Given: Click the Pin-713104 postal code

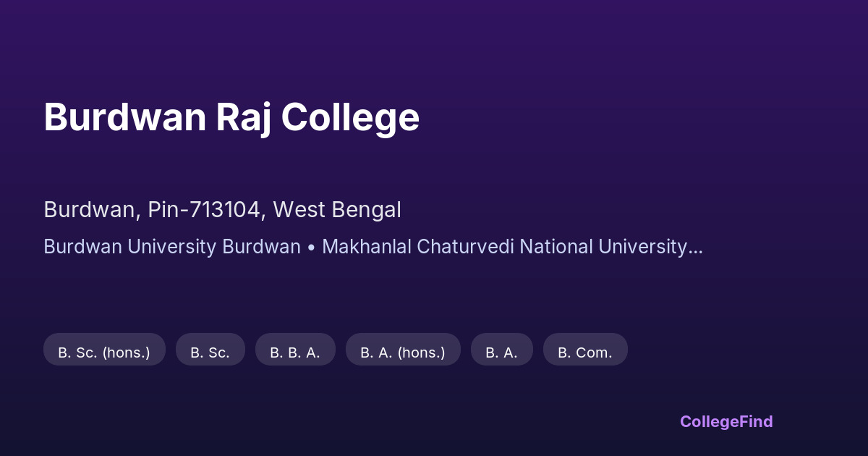Looking at the screenshot, I should pos(205,210).
